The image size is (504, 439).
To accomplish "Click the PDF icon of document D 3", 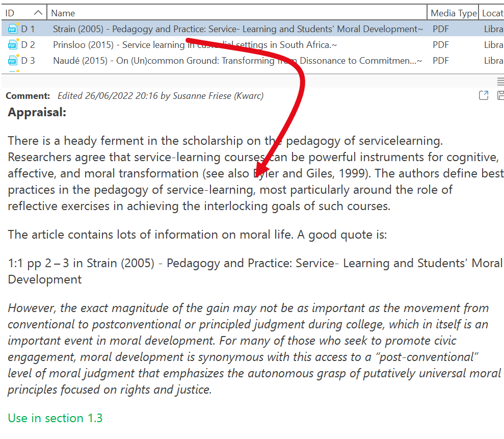I will pos(13,61).
